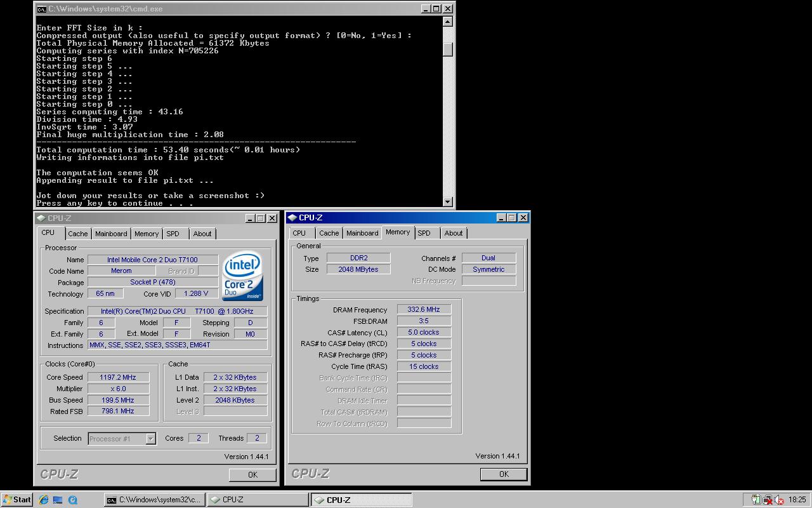Click the Cycle Time (tRAS) value '15 clocks'

pyautogui.click(x=424, y=366)
